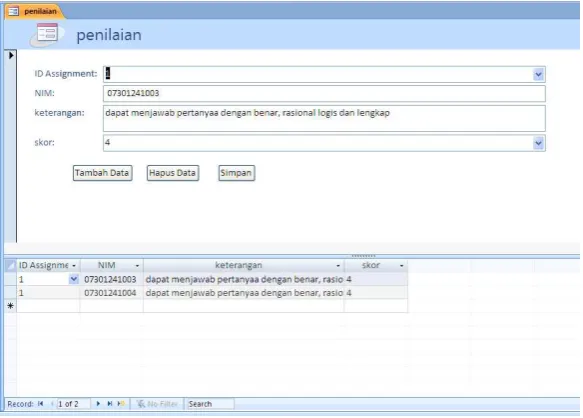Click the Hapus Data button
This screenshot has height=418, width=583.
coord(173,173)
